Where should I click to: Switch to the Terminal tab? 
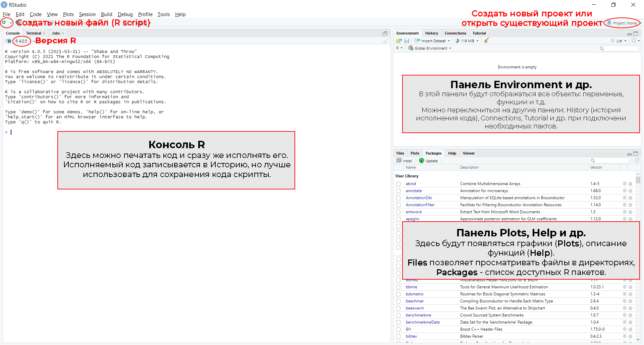pyautogui.click(x=34, y=33)
